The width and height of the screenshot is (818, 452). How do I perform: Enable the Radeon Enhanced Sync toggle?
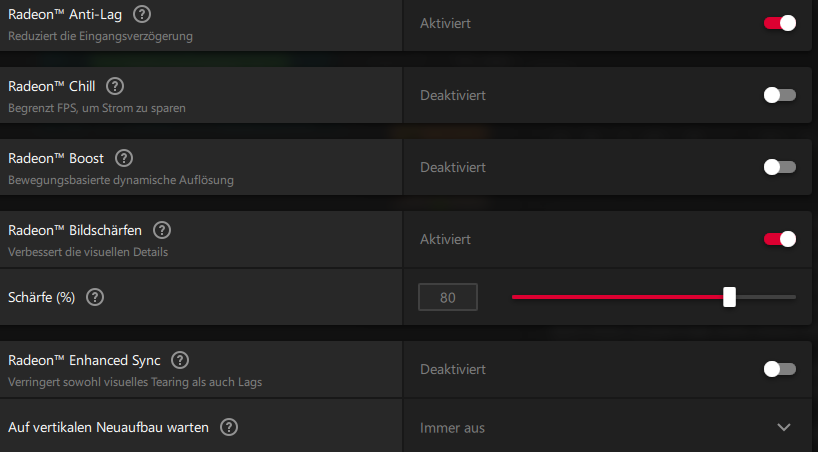point(779,369)
